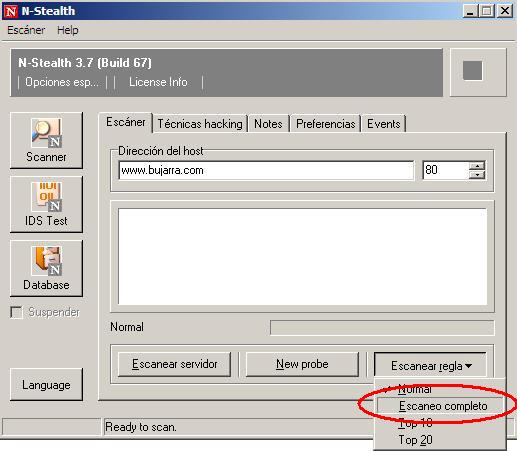Increase the port number with up arrow
Image resolution: width=517 pixels, height=451 pixels.
click(477, 166)
